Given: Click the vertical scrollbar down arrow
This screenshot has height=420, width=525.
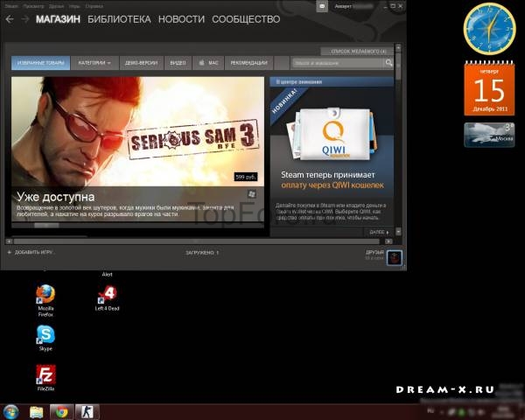Looking at the screenshot, I should 398,231.
